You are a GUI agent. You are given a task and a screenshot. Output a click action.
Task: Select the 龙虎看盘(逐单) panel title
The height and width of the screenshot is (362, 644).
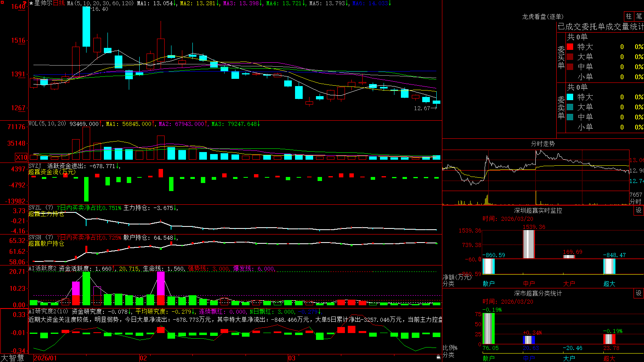(543, 16)
